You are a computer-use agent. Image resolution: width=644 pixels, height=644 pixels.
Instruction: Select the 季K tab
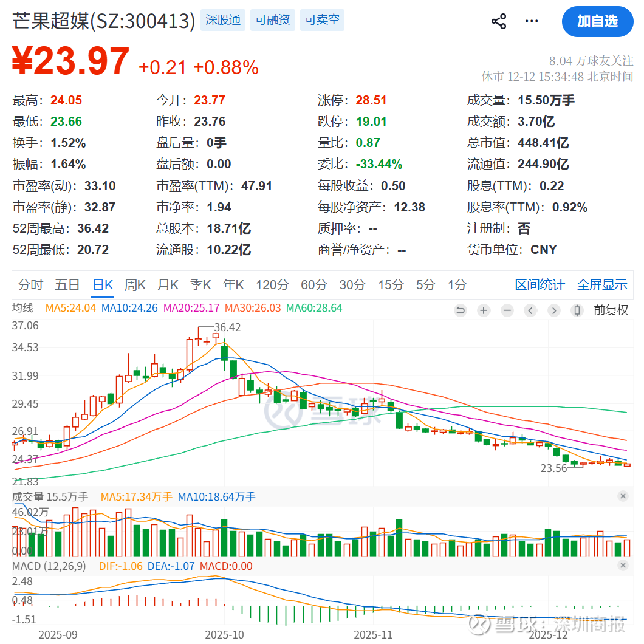[x=200, y=284]
